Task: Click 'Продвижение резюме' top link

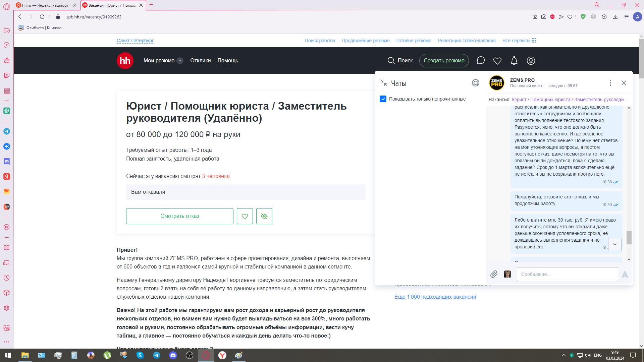Action: [366, 41]
